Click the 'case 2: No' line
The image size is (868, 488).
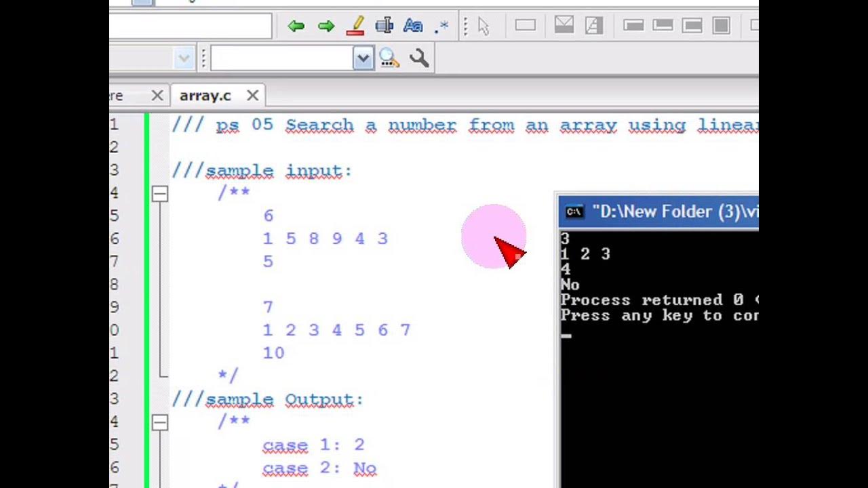[x=319, y=468]
